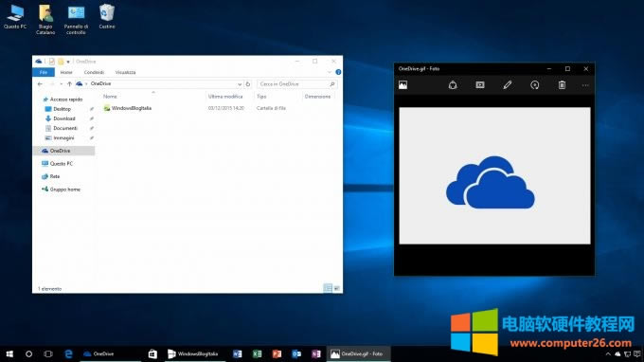Launch PowerPoint from the taskbar
The width and height of the screenshot is (644, 362).
tap(277, 353)
